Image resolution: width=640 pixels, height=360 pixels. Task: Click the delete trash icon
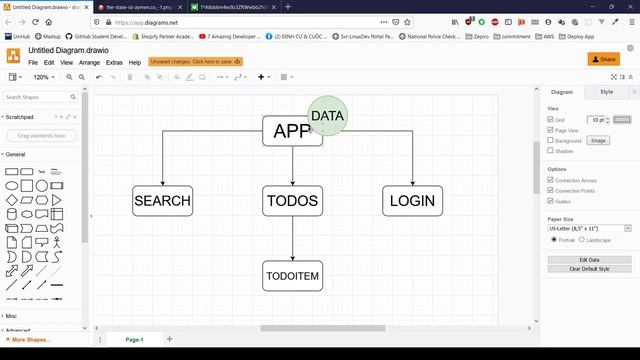130,77
